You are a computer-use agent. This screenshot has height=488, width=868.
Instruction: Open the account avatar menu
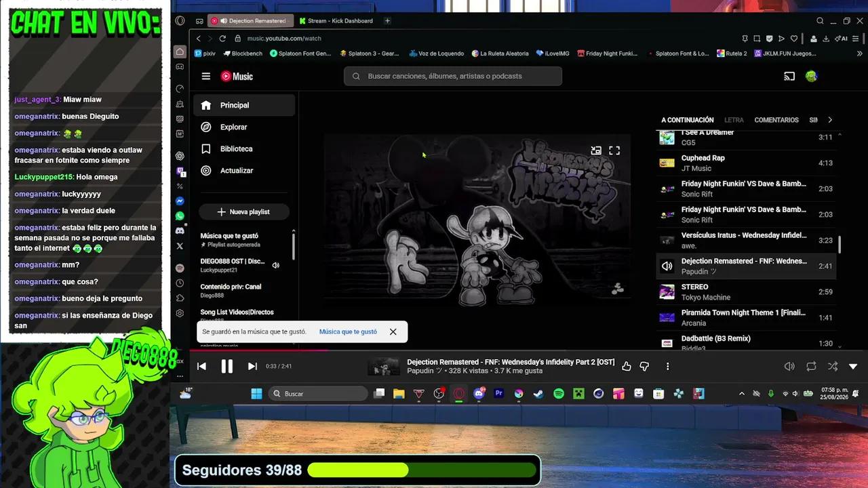811,77
